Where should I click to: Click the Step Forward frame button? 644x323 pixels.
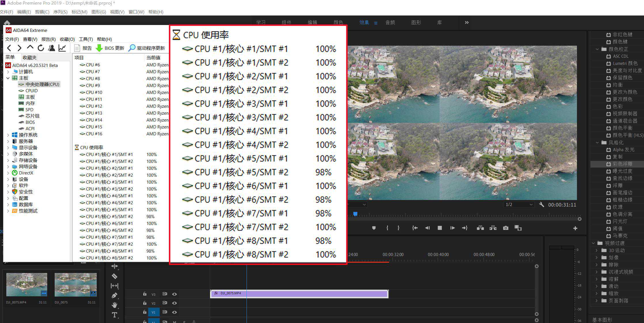point(452,228)
